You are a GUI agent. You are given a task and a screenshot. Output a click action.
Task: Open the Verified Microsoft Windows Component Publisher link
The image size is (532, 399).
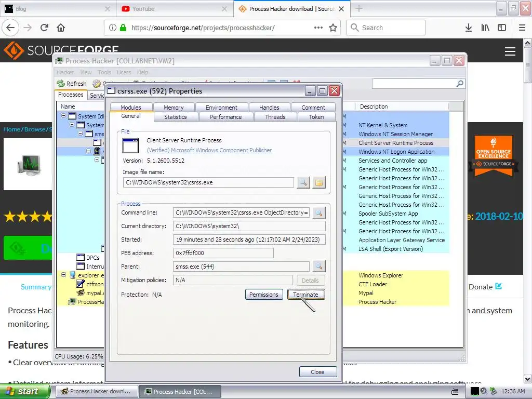pos(209,150)
